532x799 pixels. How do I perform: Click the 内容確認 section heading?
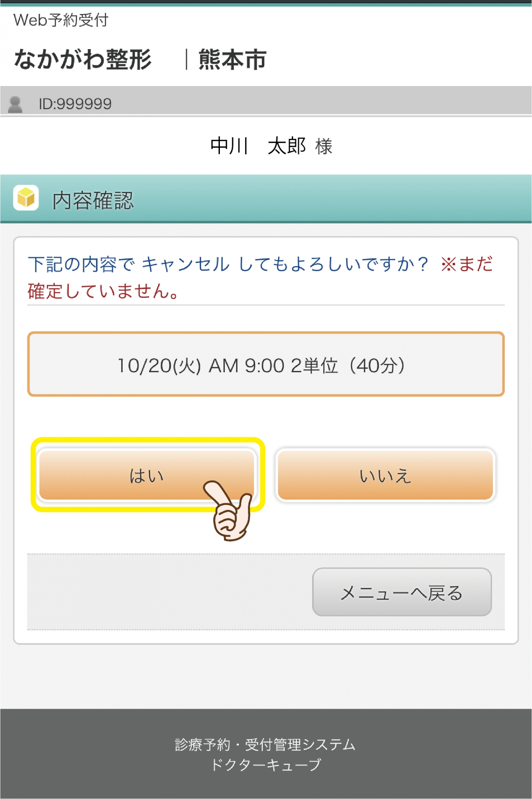pos(93,200)
